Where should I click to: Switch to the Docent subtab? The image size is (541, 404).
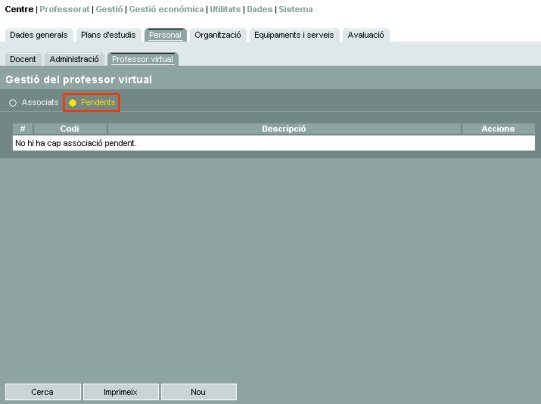click(23, 59)
